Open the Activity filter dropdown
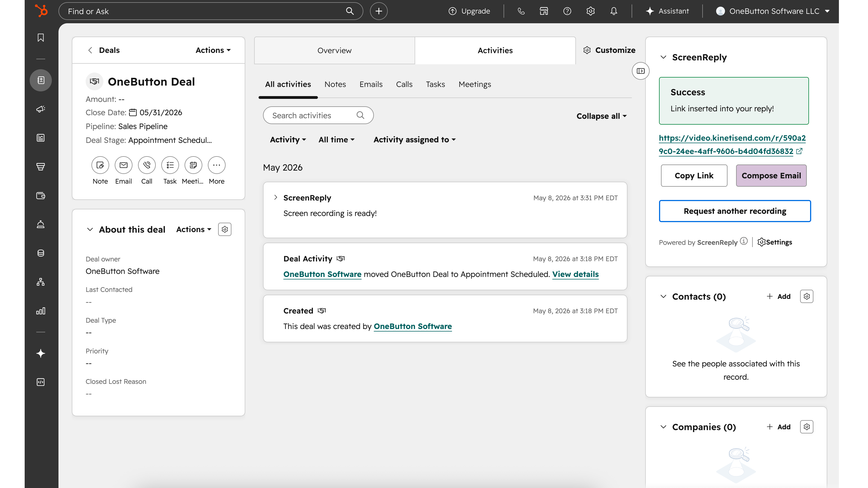868x488 pixels. coord(288,139)
